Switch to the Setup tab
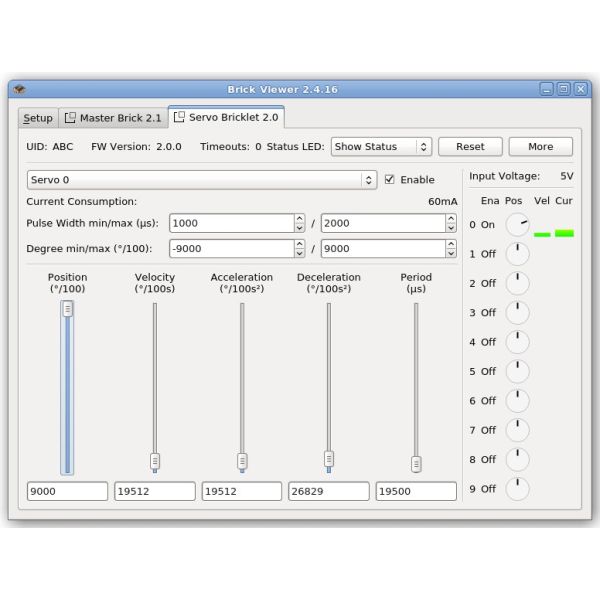Screen dimensions: 600x600 [x=38, y=118]
